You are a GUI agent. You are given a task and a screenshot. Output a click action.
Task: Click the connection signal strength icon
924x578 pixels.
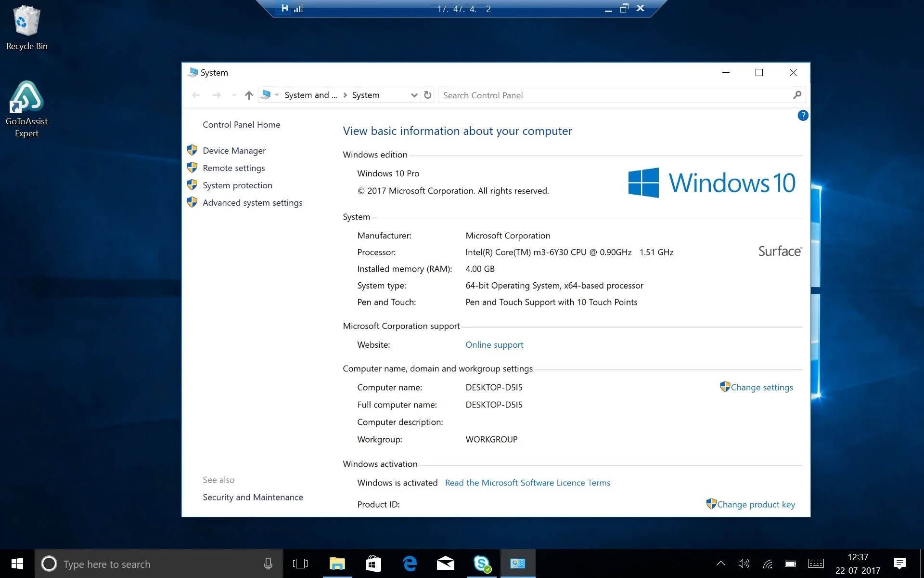(x=298, y=8)
